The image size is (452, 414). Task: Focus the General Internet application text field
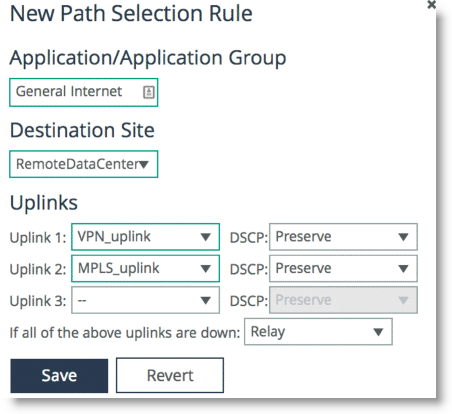pyautogui.click(x=83, y=92)
